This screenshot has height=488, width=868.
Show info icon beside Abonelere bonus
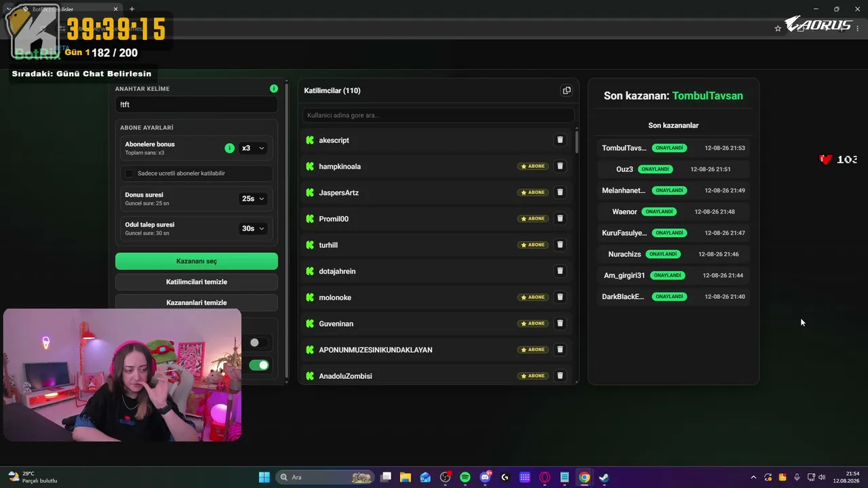229,148
